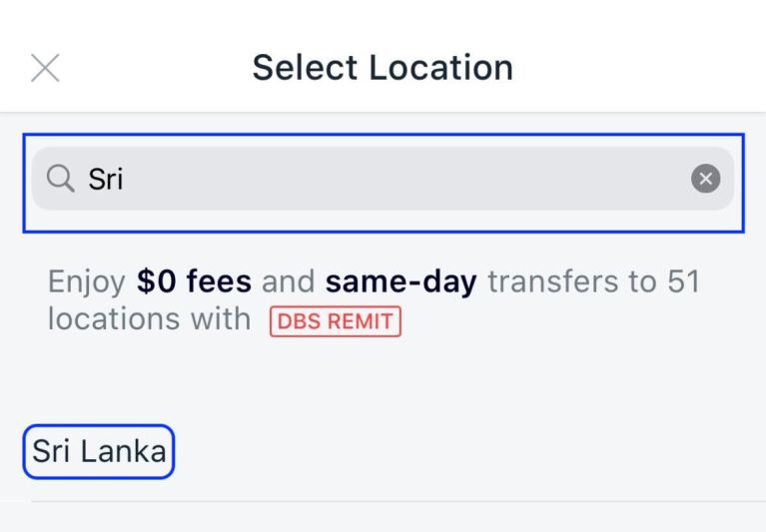
Task: Tap the empty grey search bar area
Action: (405, 179)
